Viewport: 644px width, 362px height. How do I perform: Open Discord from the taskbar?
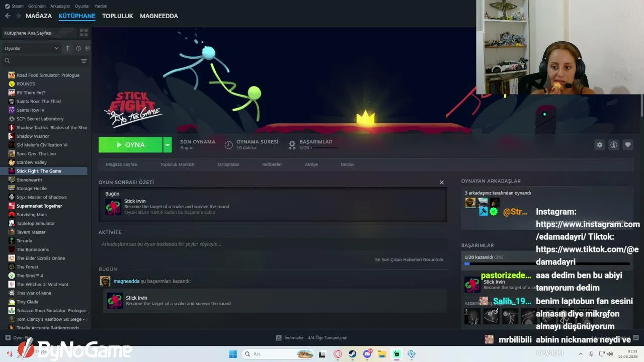point(367,354)
